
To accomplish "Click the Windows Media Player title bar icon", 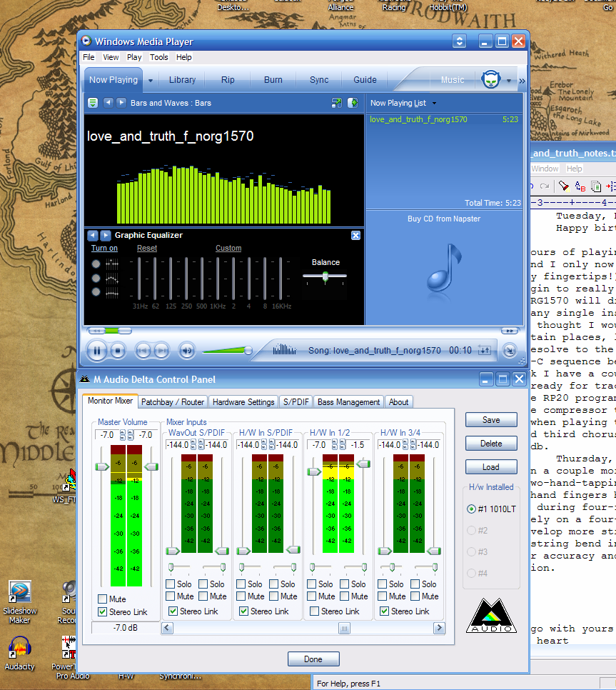I will click(x=86, y=41).
